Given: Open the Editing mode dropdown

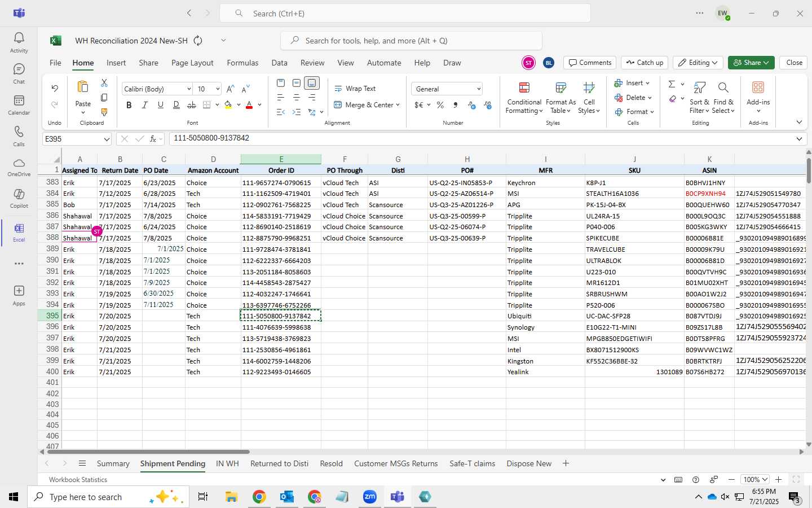Looking at the screenshot, I should tap(698, 63).
